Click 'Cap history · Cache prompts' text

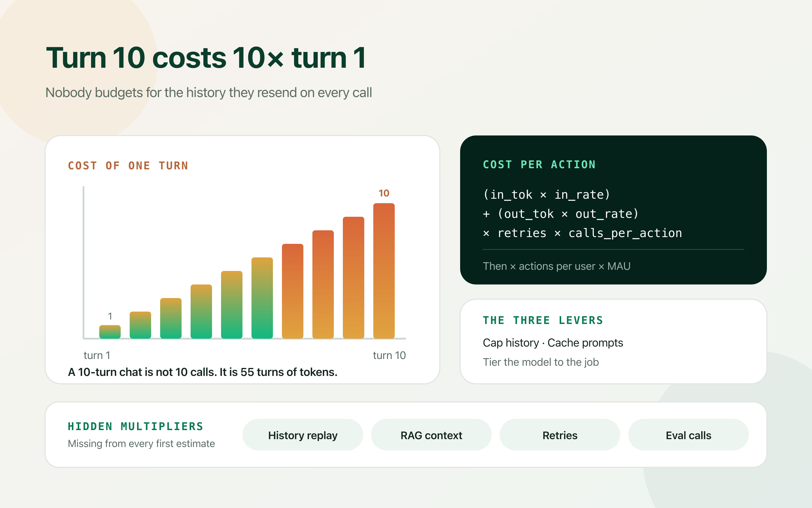553,343
